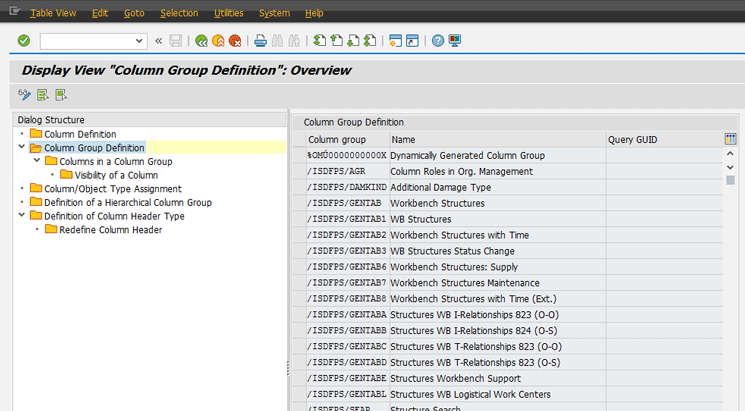Click the green Back arrow icon
The height and width of the screenshot is (411, 745).
tap(202, 41)
